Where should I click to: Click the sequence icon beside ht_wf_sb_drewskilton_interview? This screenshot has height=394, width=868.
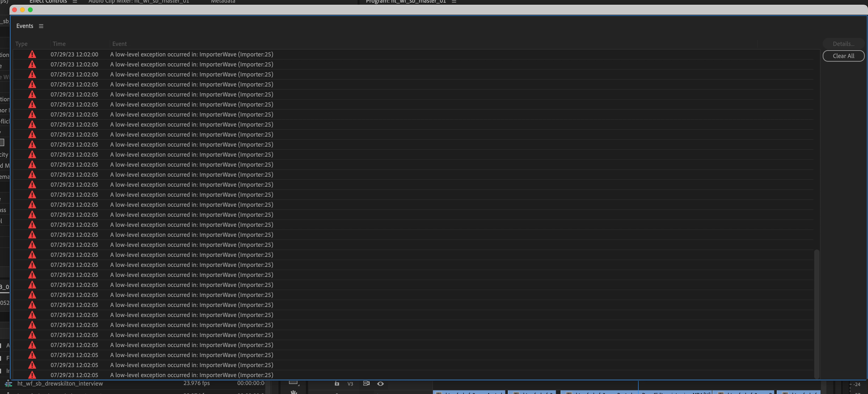(x=8, y=383)
